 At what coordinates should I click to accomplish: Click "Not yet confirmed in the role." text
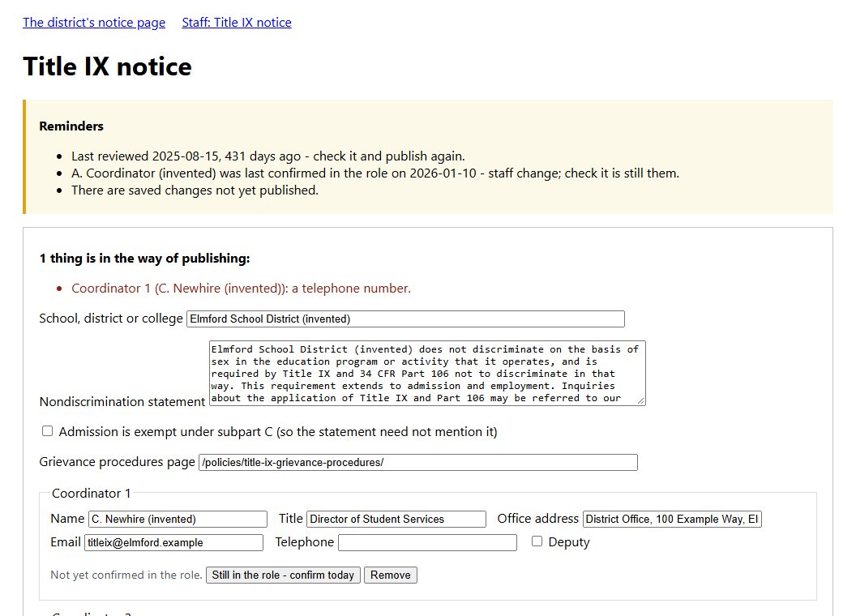(x=126, y=575)
